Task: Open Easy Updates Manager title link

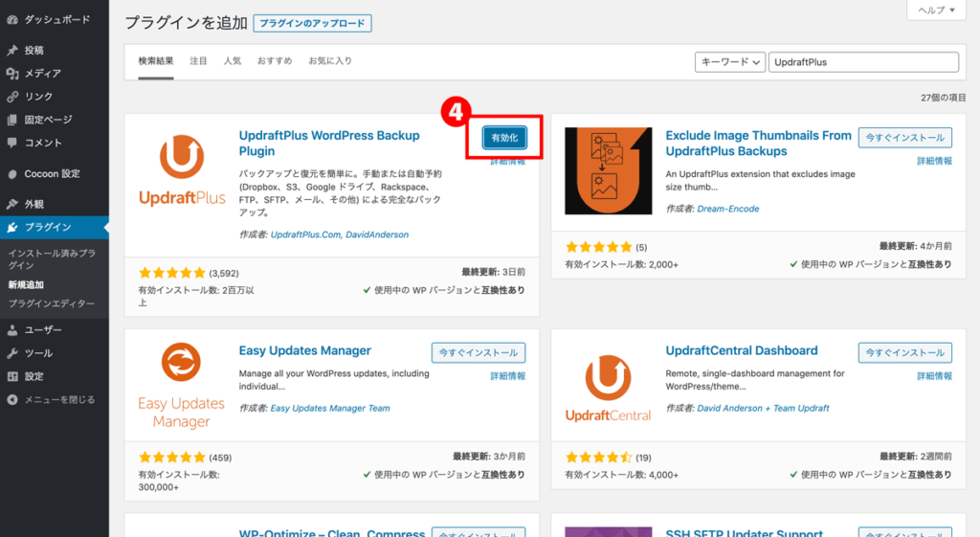Action: coord(305,350)
